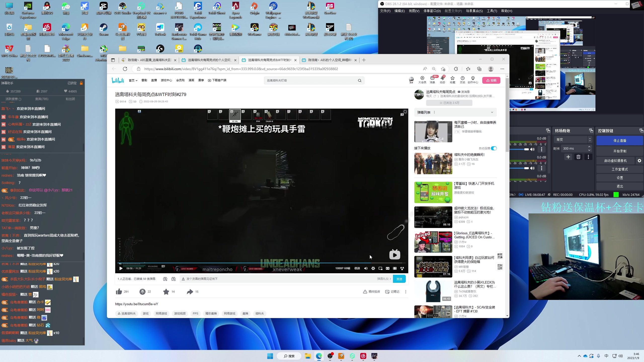Viewport: 644px width, 362px height.
Task: Click the Bilibili search magnifier icon
Action: [x=360, y=80]
